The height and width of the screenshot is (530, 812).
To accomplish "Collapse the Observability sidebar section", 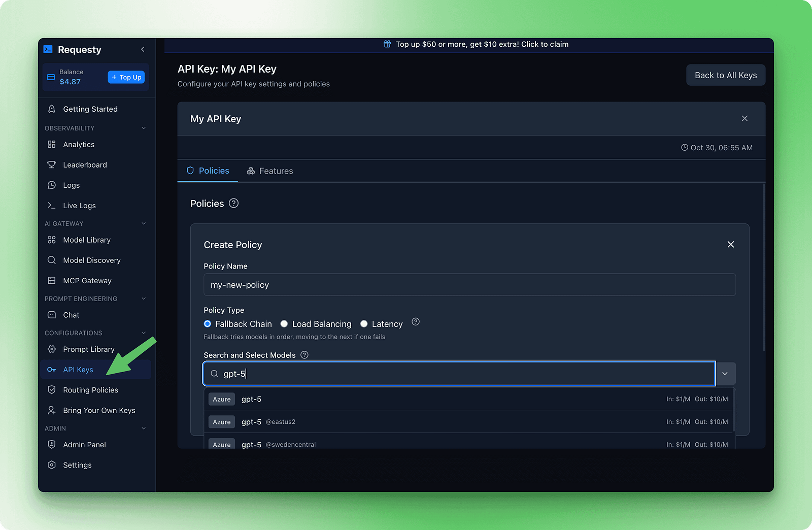I will coord(144,128).
